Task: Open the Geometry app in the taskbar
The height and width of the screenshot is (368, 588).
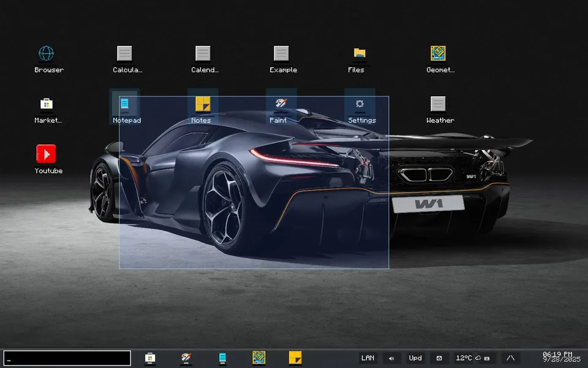Action: point(258,358)
